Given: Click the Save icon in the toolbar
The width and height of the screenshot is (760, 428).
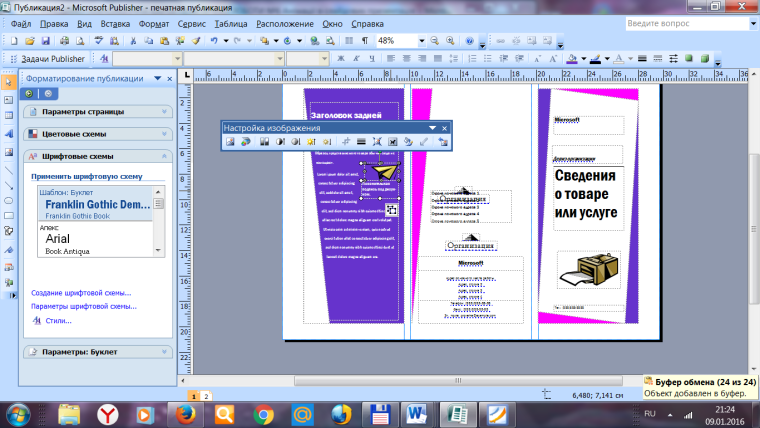Looking at the screenshot, I should pyautogui.click(x=44, y=41).
